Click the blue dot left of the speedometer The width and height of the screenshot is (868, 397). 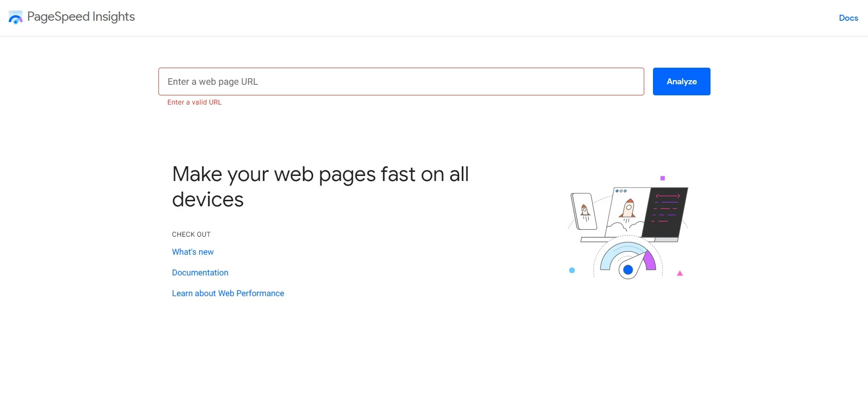(572, 271)
